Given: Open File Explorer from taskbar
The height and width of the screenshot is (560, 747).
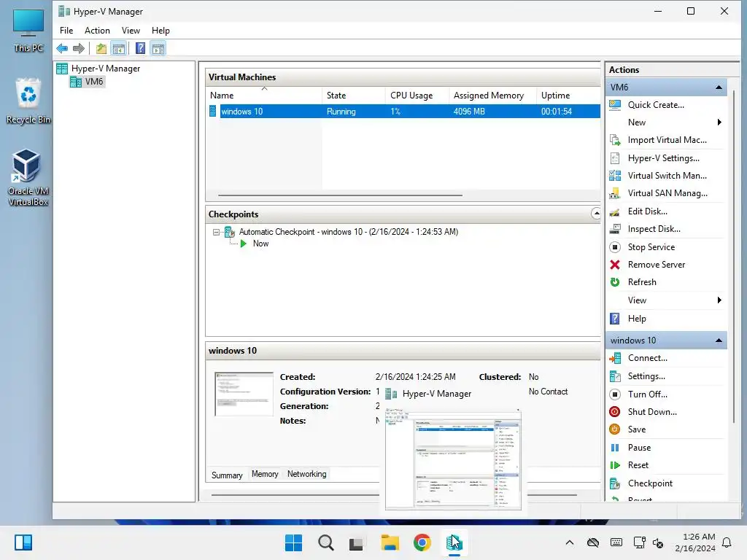Looking at the screenshot, I should pyautogui.click(x=390, y=542).
